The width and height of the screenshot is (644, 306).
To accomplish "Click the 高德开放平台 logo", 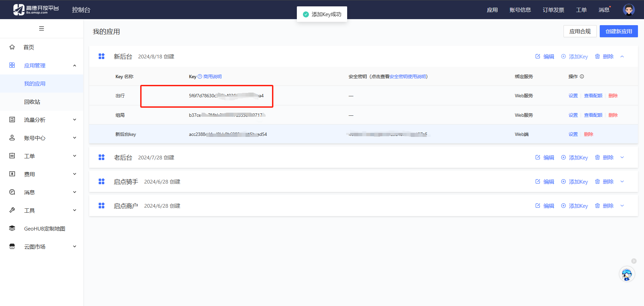I will point(36,10).
